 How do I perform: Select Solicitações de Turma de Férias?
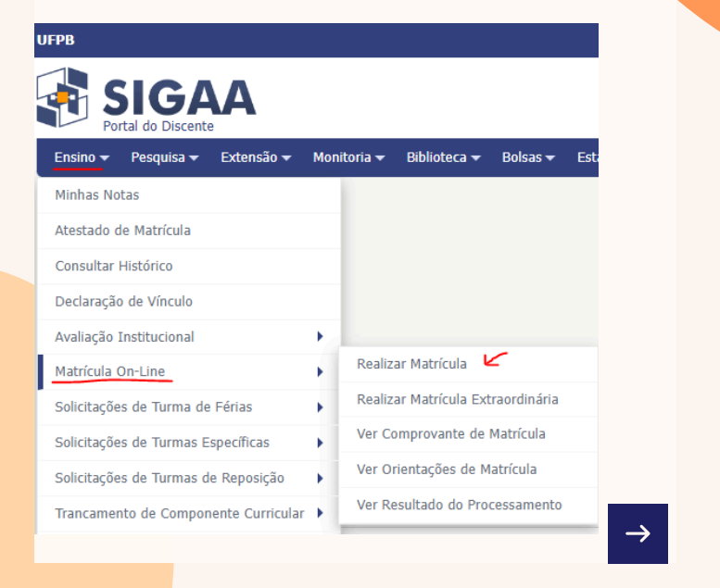click(x=189, y=407)
